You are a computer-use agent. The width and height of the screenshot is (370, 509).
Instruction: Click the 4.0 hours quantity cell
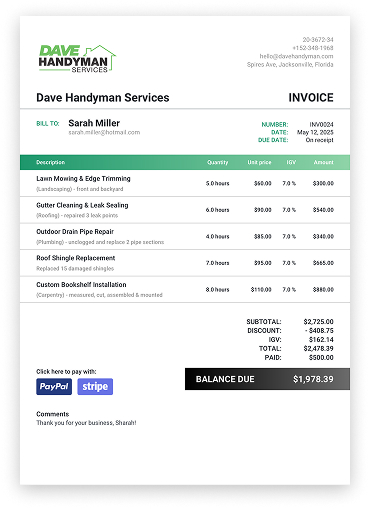point(217,236)
